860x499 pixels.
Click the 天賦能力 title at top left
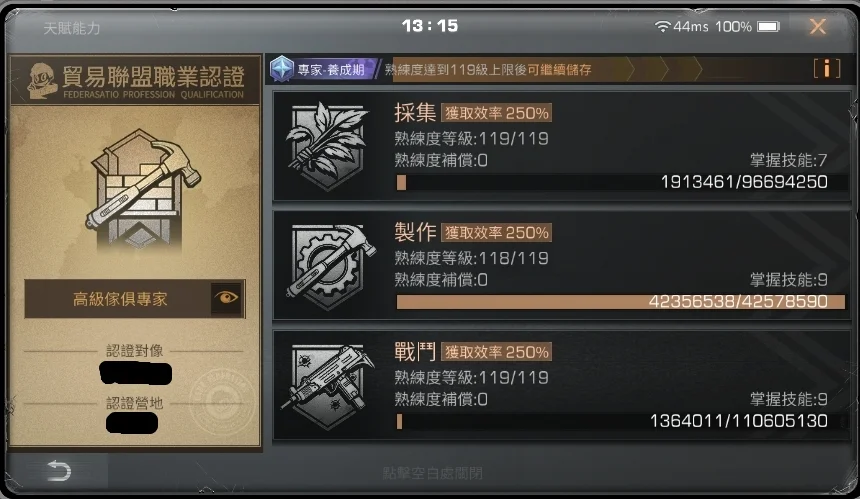tap(71, 28)
